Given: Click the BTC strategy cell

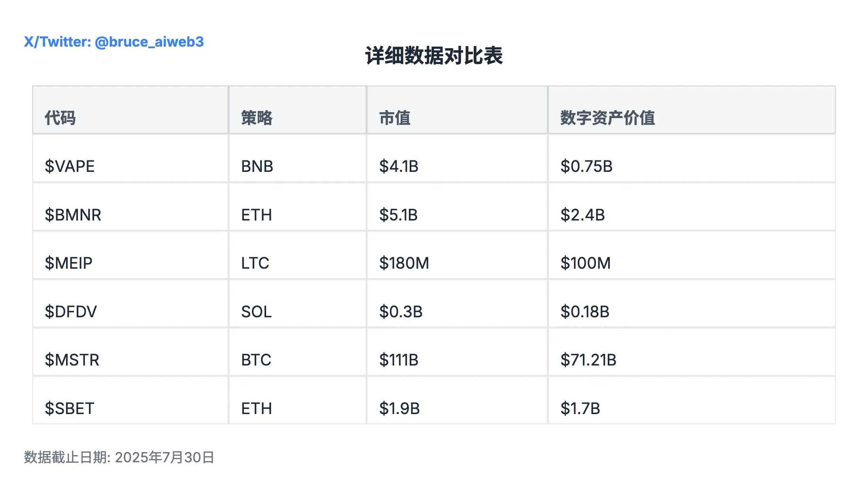Looking at the screenshot, I should point(256,360).
